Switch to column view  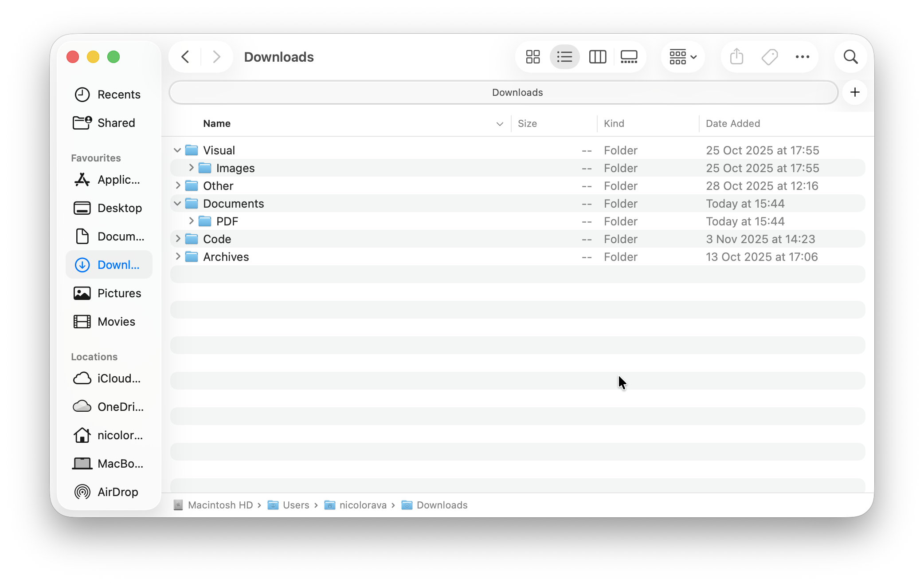[597, 57]
